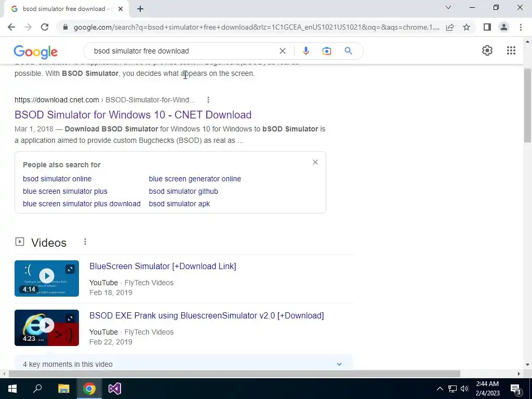
Task: Search for blue screen simulator plus
Action: point(65,191)
